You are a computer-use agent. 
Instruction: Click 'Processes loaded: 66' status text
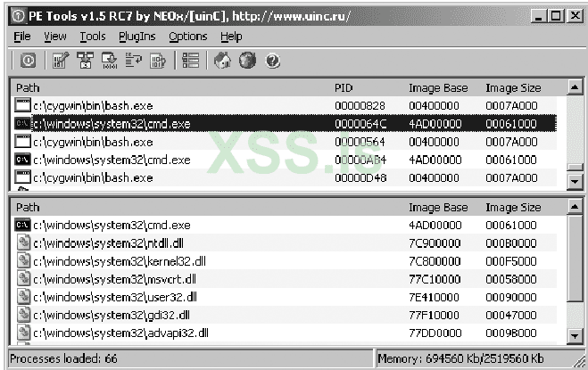63,358
